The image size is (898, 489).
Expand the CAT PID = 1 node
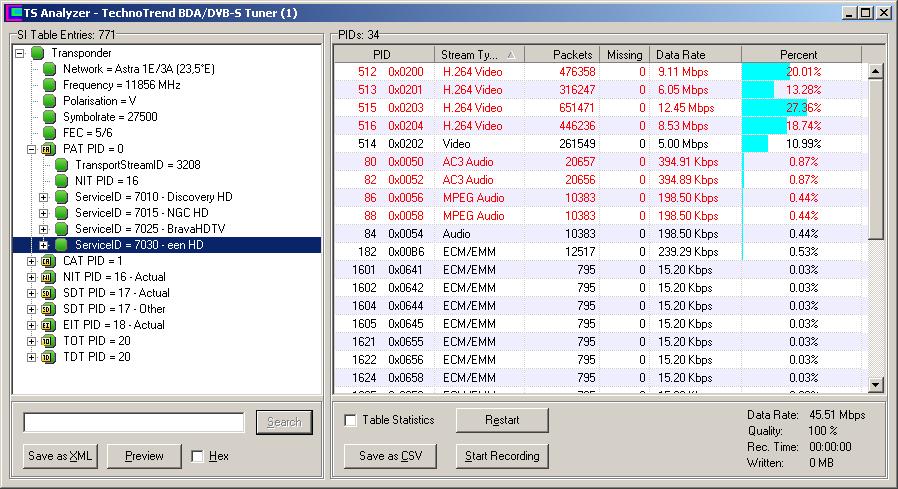[31, 262]
